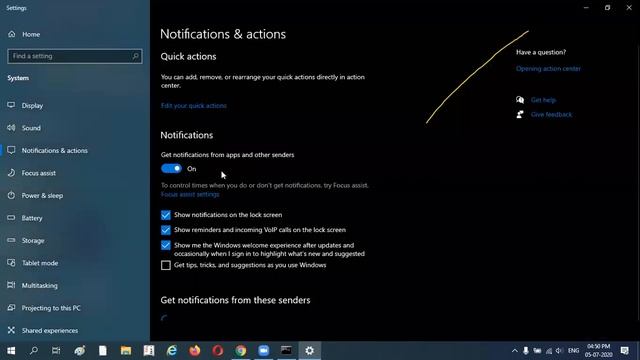Open Zoom from the taskbar

point(264,351)
